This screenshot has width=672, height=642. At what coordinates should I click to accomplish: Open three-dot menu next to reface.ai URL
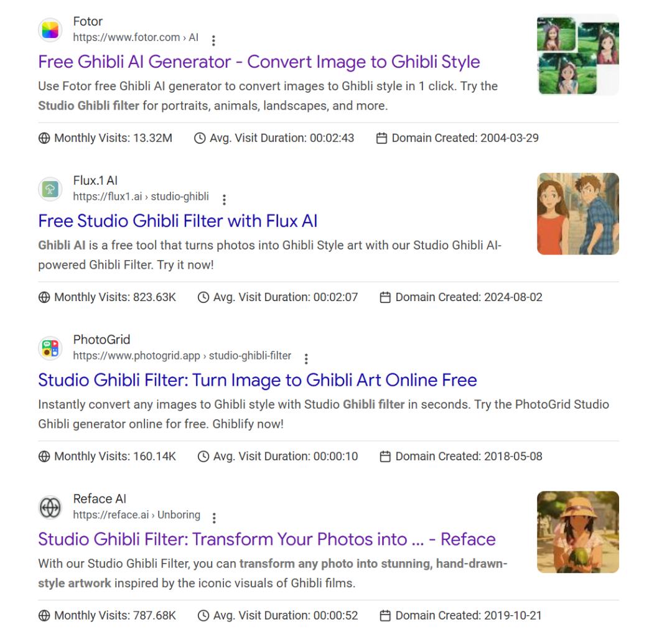[214, 518]
